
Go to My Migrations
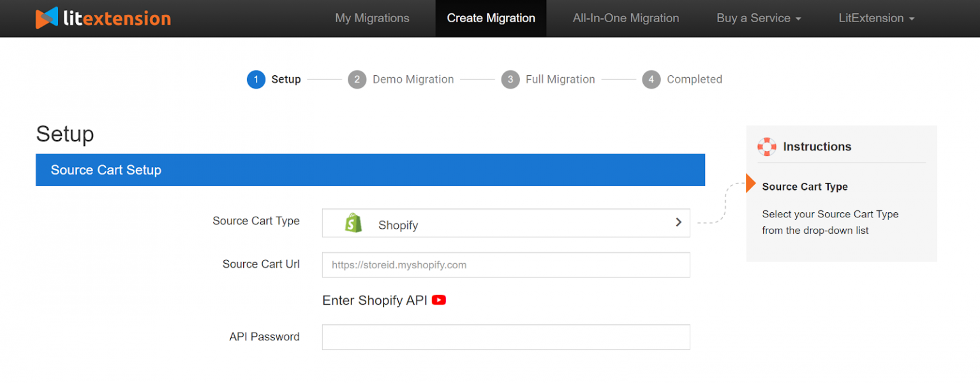click(372, 18)
